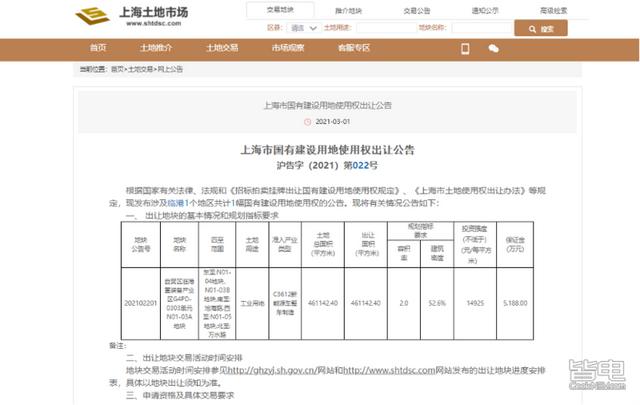
Task: Click the 备注 label below the table
Action: click(118, 346)
